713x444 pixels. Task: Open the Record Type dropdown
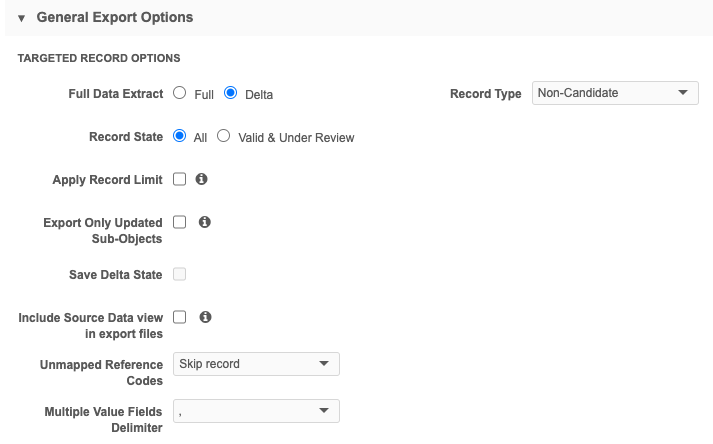coord(615,93)
